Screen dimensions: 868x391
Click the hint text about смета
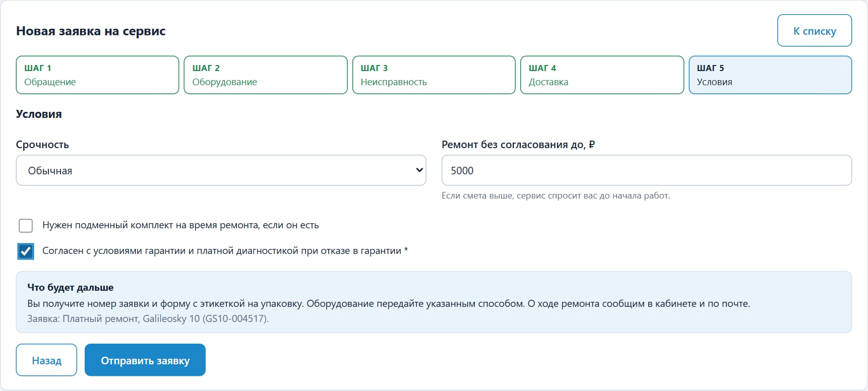click(x=555, y=195)
